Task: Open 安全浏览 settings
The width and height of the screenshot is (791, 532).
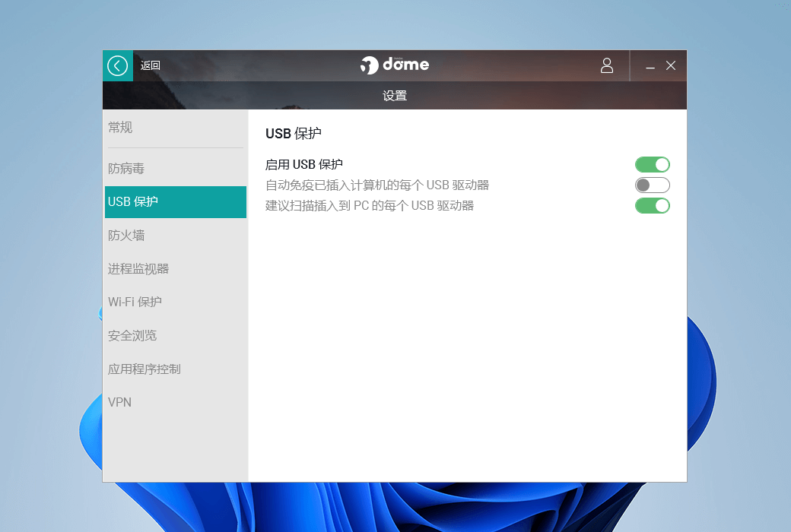Action: click(132, 336)
